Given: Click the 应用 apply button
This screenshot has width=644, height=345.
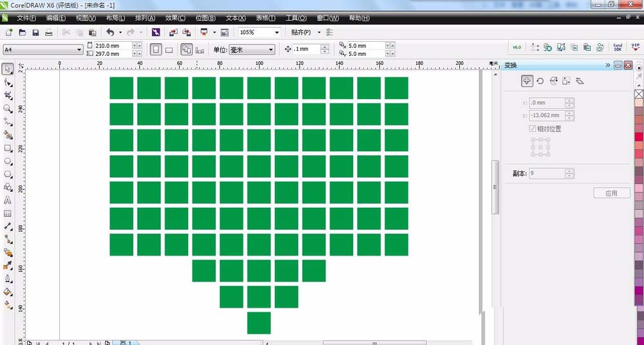Looking at the screenshot, I should (x=612, y=193).
